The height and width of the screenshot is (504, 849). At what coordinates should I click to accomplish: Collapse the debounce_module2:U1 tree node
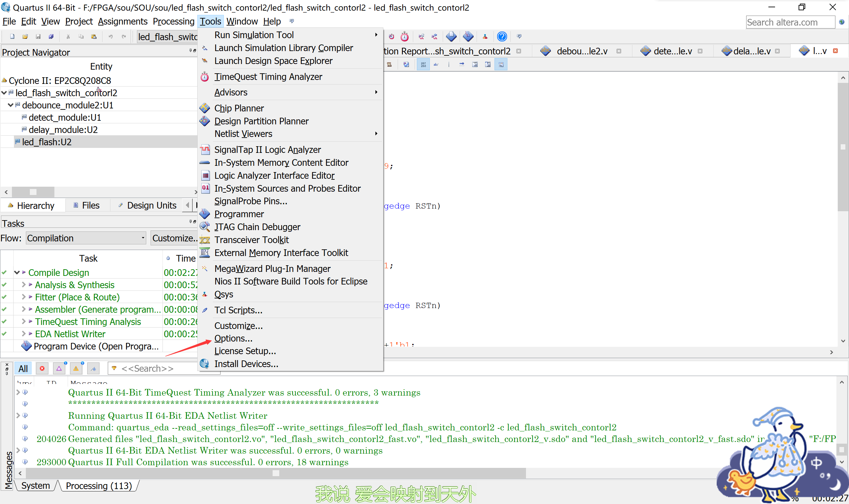(10, 105)
